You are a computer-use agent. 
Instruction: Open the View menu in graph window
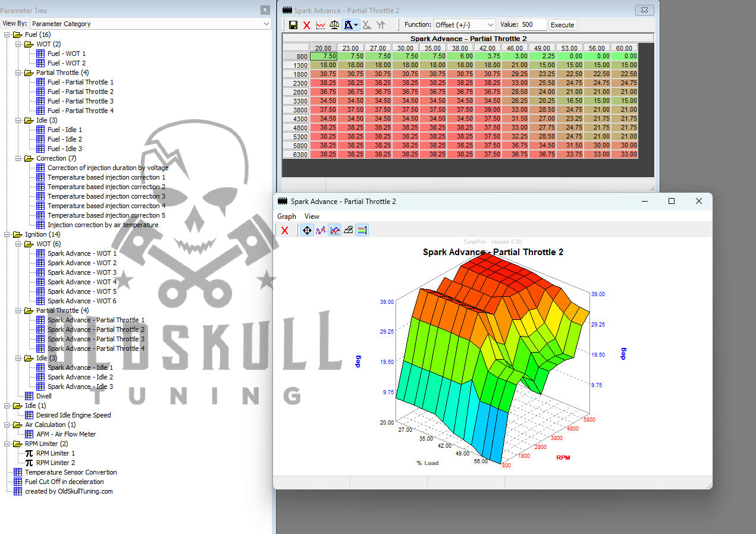(x=312, y=216)
